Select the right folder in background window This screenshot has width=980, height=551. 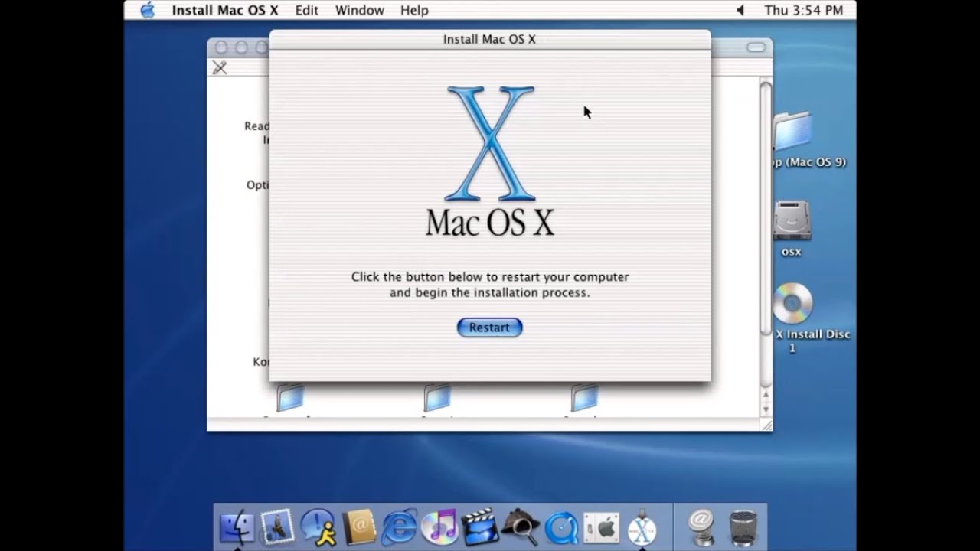584,398
